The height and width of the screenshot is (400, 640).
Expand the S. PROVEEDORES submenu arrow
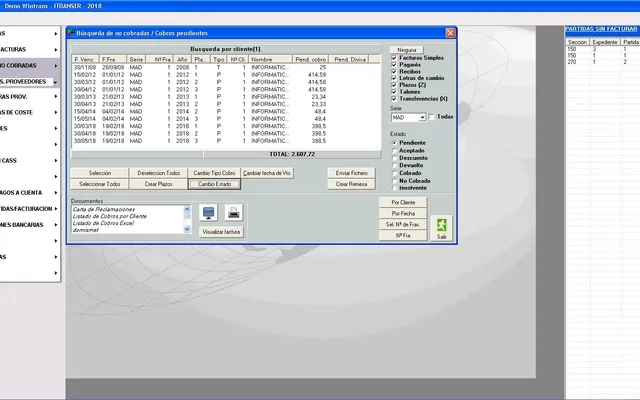click(56, 82)
